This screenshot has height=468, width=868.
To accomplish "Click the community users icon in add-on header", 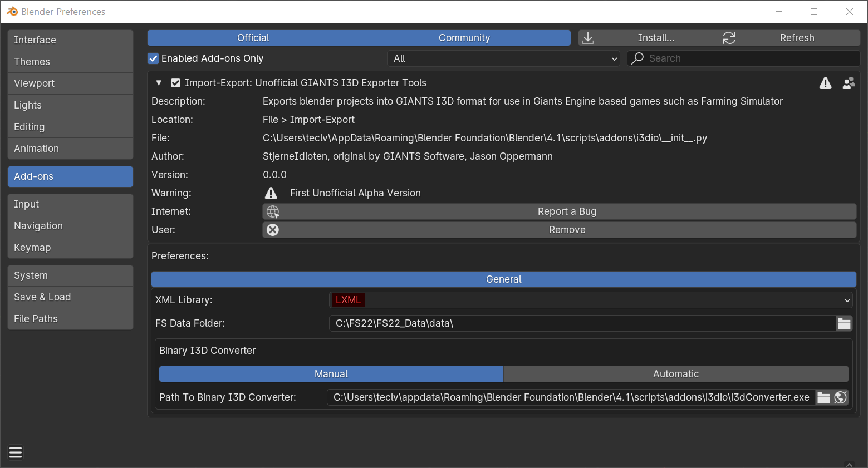I will point(849,83).
